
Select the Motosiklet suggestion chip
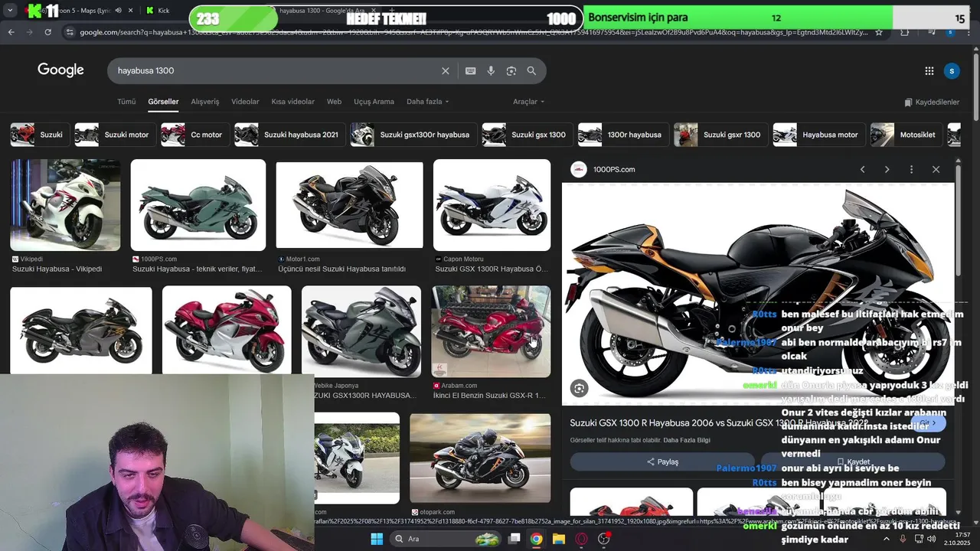point(906,135)
